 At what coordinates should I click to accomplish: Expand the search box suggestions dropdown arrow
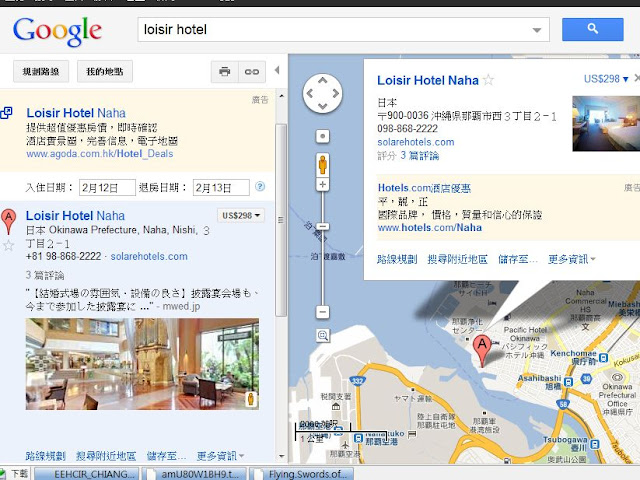537,30
